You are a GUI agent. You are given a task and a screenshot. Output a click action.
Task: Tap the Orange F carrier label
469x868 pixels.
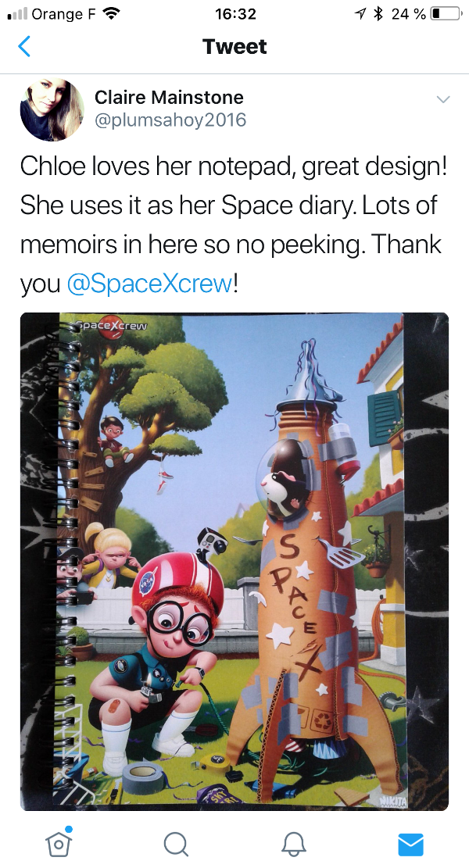pyautogui.click(x=63, y=14)
